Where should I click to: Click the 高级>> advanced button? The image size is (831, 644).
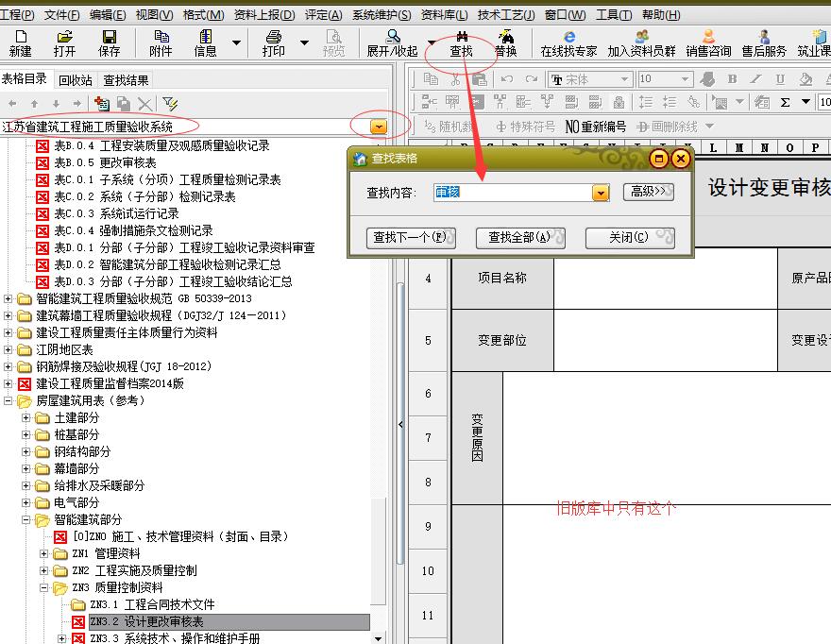coord(649,192)
